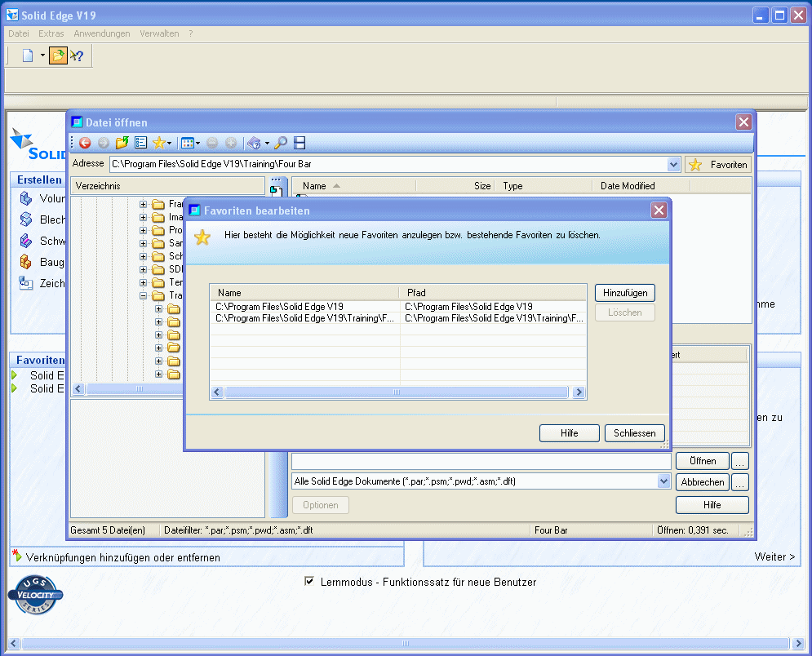This screenshot has width=812, height=656.
Task: Click the Verknüpfungen hinzufügen oder entfernen icon
Action: coord(17,556)
